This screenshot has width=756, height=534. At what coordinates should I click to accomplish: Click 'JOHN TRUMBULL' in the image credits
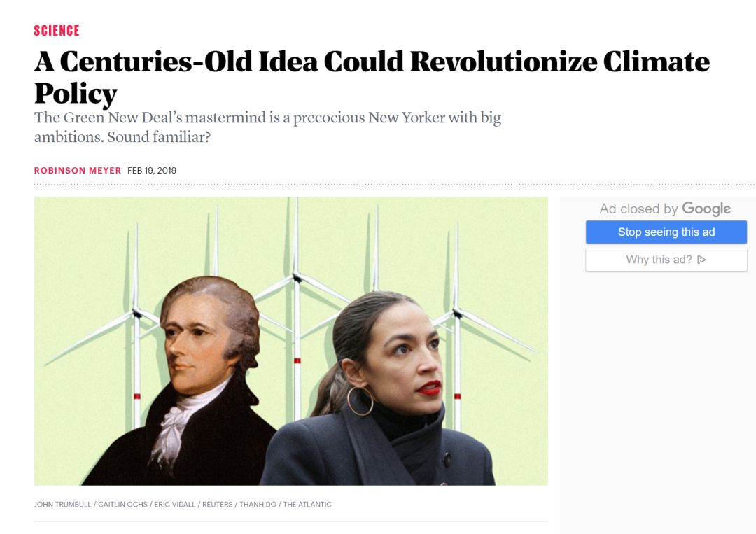coord(62,504)
